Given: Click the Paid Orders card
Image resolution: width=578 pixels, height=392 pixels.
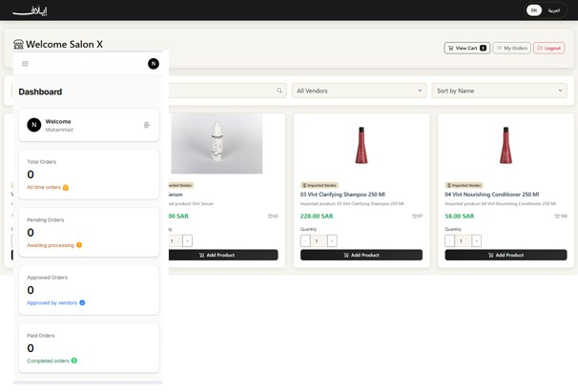Looking at the screenshot, I should pyautogui.click(x=89, y=348).
